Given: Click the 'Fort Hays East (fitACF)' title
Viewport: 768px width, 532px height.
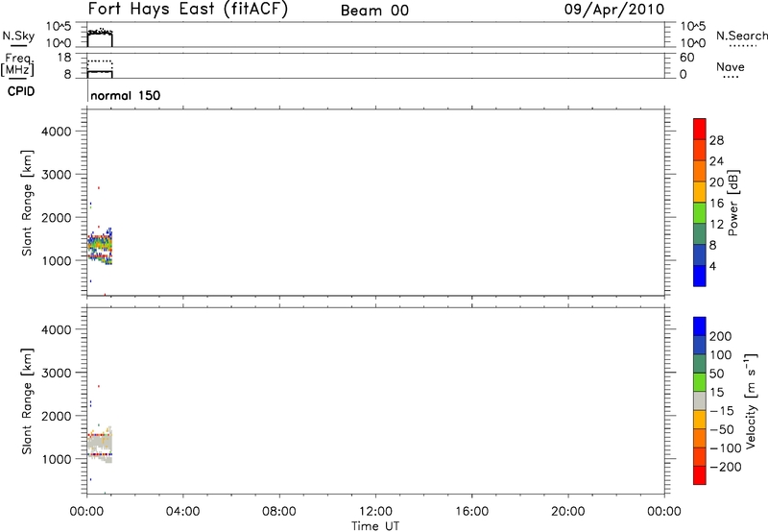Looking at the screenshot, I should [x=188, y=10].
